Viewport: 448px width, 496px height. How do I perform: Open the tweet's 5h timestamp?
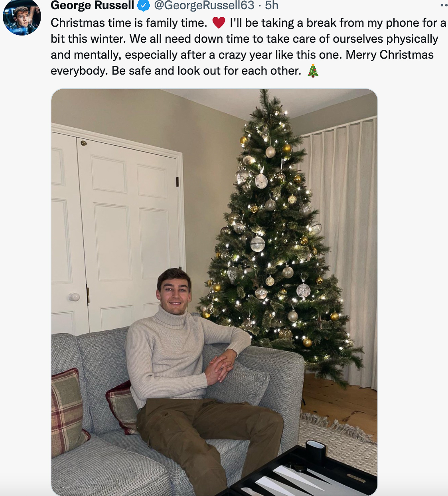tap(272, 6)
